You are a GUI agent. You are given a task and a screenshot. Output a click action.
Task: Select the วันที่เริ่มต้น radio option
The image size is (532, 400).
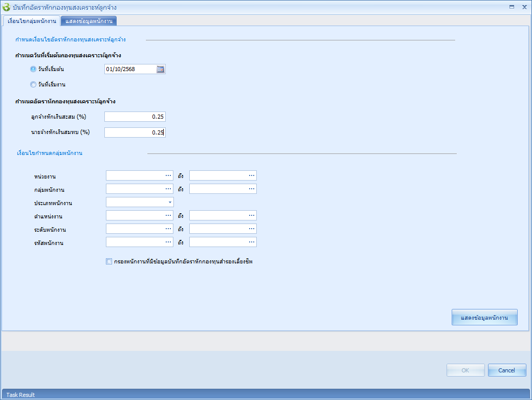point(33,69)
